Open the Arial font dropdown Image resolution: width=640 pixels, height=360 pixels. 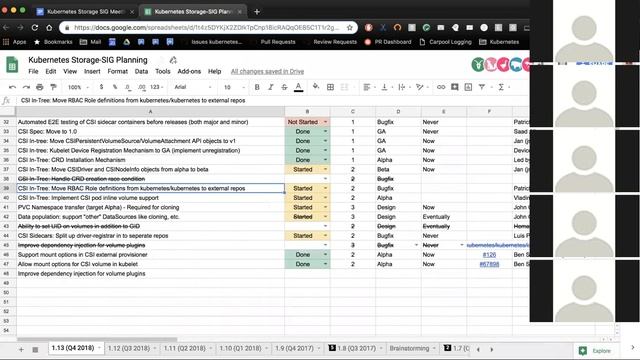tap(192, 87)
